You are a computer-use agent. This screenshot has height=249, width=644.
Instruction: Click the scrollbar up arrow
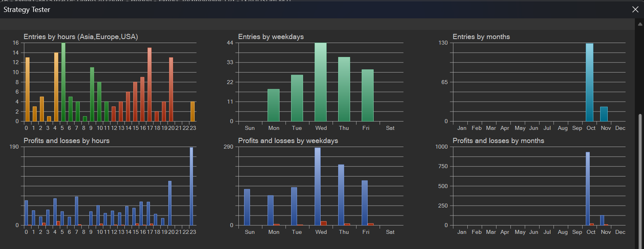click(x=640, y=24)
